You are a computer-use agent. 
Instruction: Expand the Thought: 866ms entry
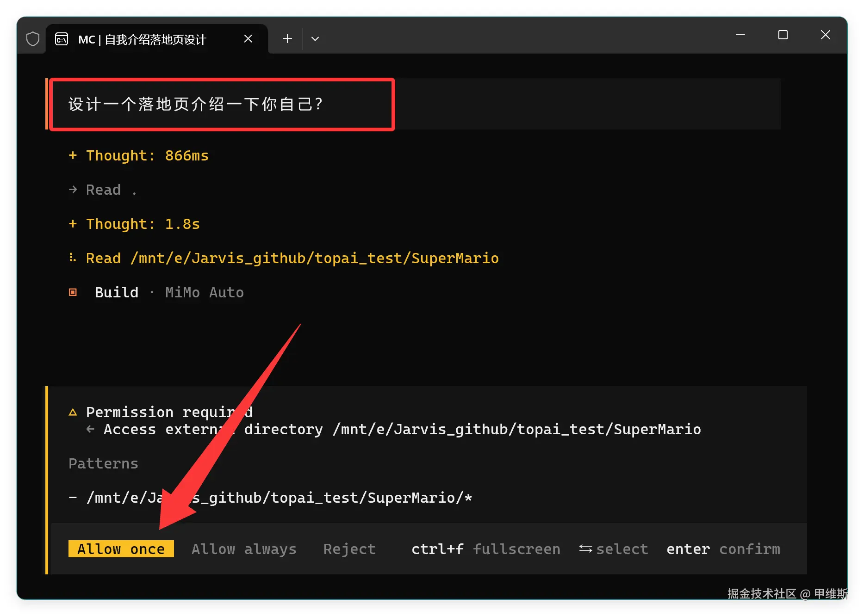coord(138,156)
